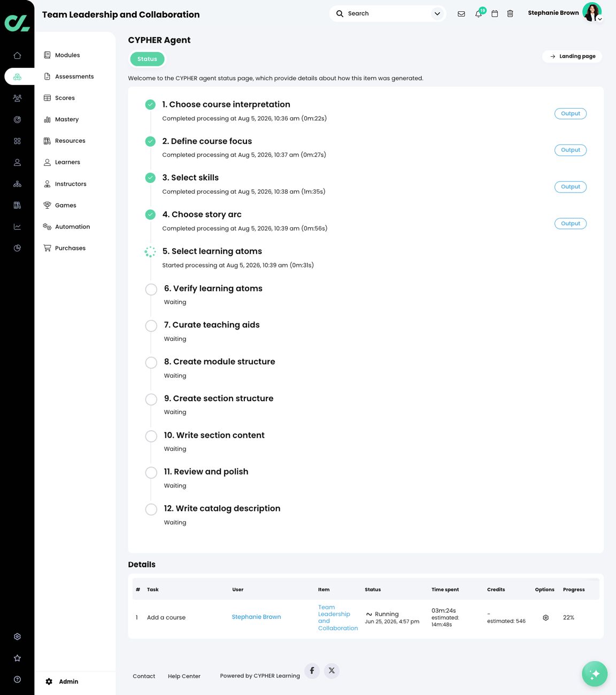Screen dimensions: 616x695
Task: Open the Help Center footer link
Action: coord(184,676)
